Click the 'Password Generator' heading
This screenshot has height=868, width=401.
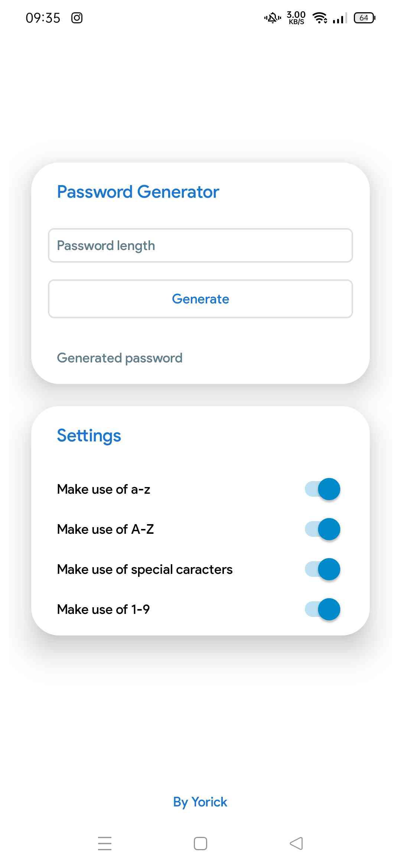(138, 192)
